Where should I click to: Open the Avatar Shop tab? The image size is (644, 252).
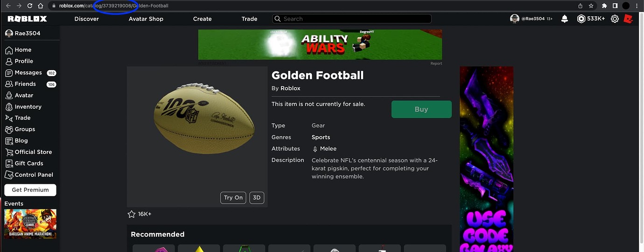pos(146,19)
